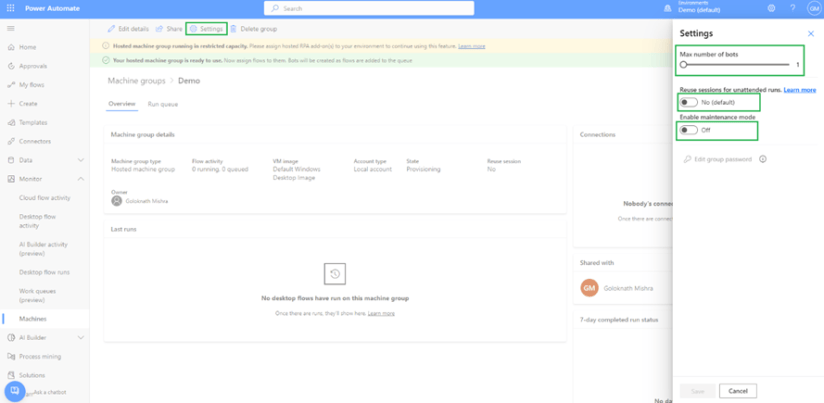Click Delete group in the toolbar
This screenshot has height=403, width=824.
(x=253, y=29)
